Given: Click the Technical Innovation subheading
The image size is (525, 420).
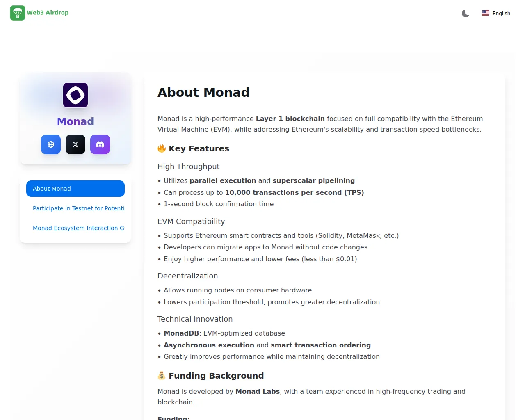Looking at the screenshot, I should point(195,319).
